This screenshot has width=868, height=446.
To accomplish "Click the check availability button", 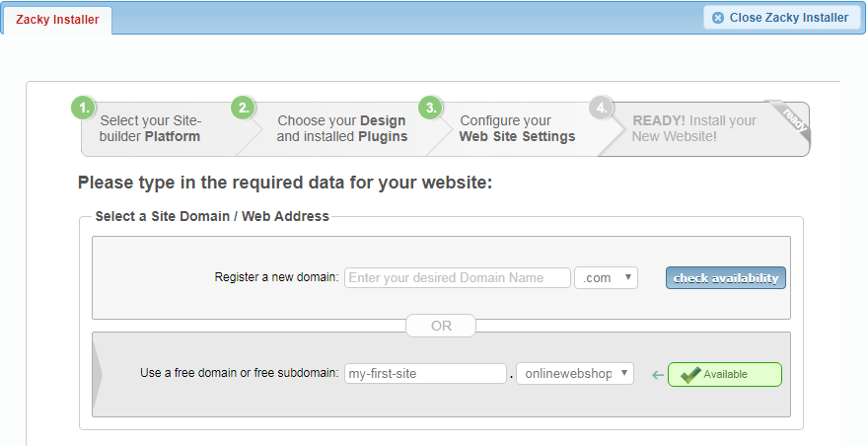I will tap(726, 278).
